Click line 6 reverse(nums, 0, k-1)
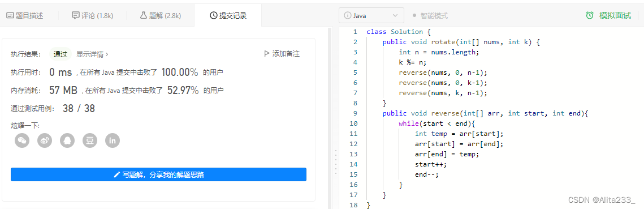 [443, 83]
